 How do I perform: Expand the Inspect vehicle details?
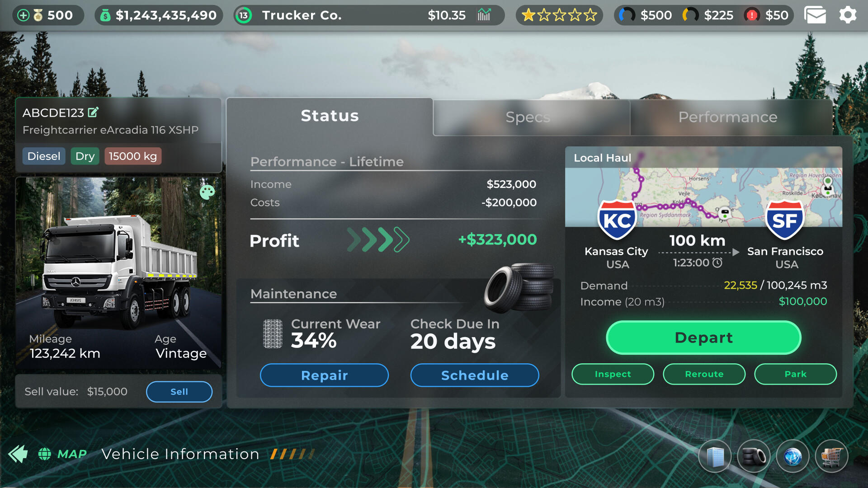(x=613, y=374)
